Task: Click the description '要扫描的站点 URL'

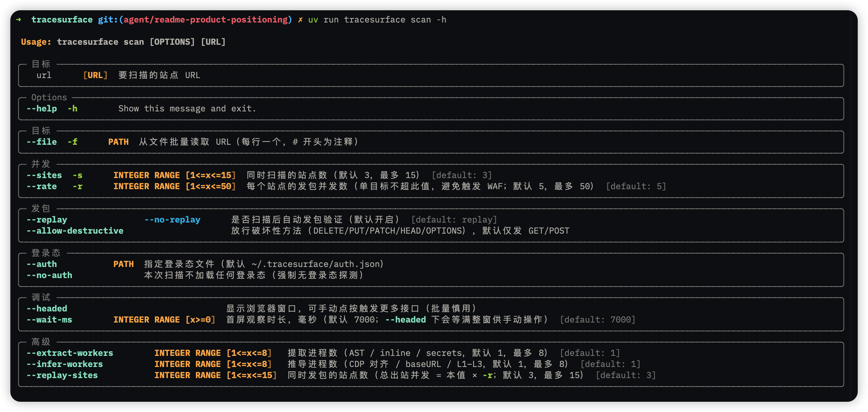Action: (159, 75)
